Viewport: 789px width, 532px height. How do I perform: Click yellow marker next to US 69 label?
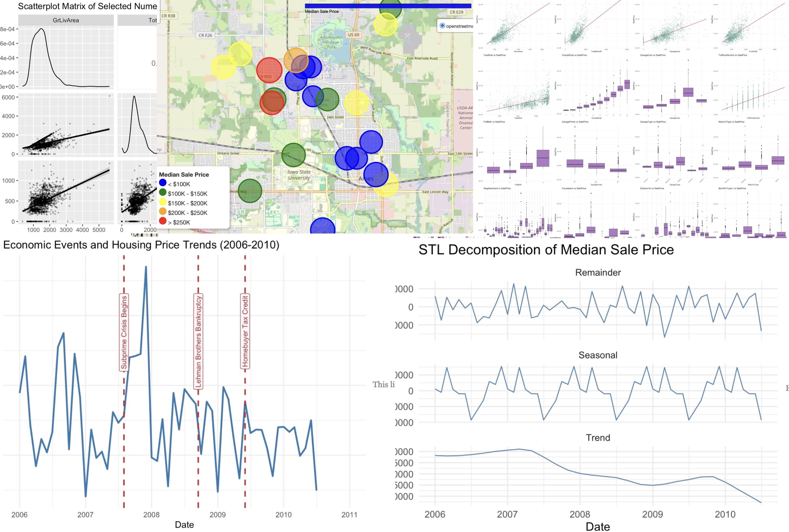point(385,25)
